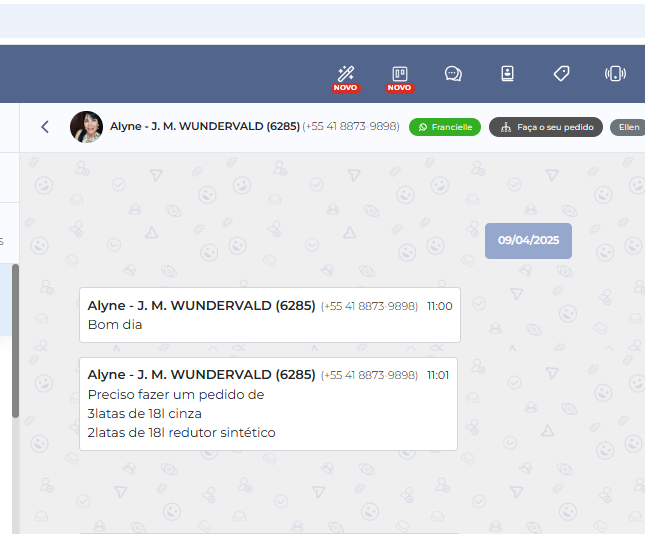Click the WhatsApp icon in Francielle badge
Image resolution: width=645 pixels, height=534 pixels.
point(423,128)
